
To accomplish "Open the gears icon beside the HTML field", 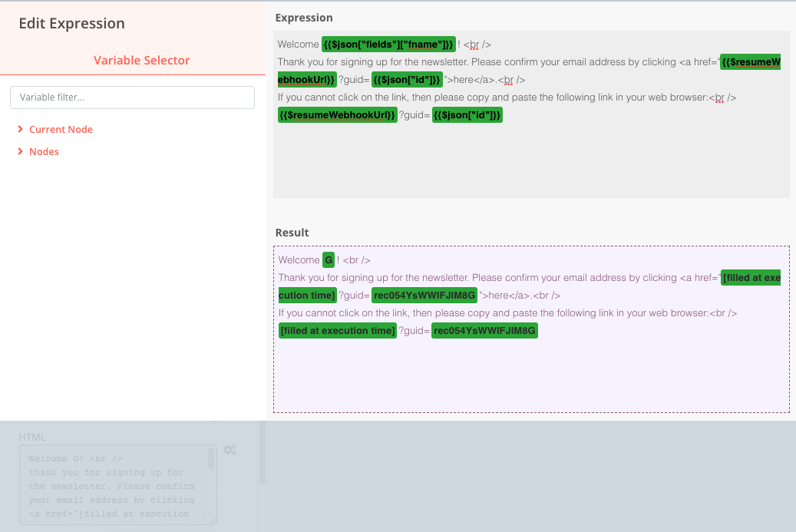I will [230, 450].
